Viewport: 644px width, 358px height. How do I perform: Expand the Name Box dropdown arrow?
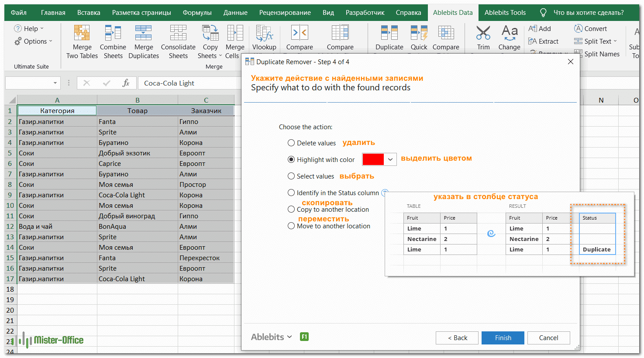[55, 83]
